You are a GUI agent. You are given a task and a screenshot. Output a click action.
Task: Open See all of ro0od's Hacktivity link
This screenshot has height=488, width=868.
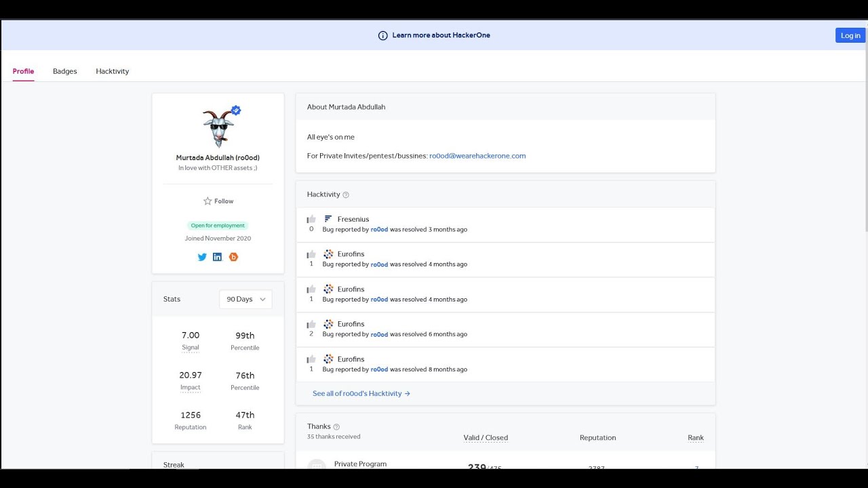pos(361,393)
